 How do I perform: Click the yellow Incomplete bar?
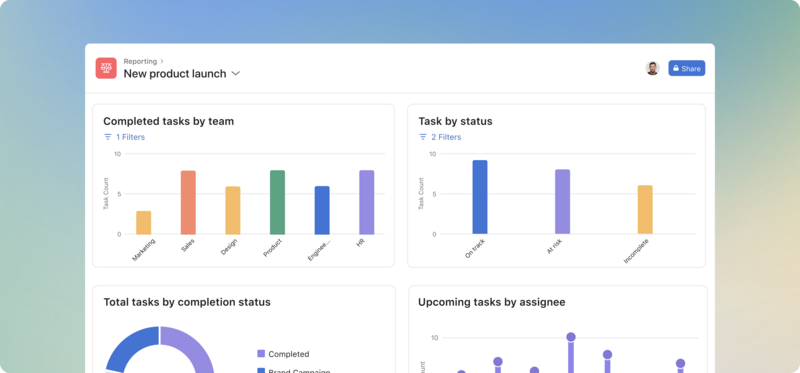tap(645, 210)
